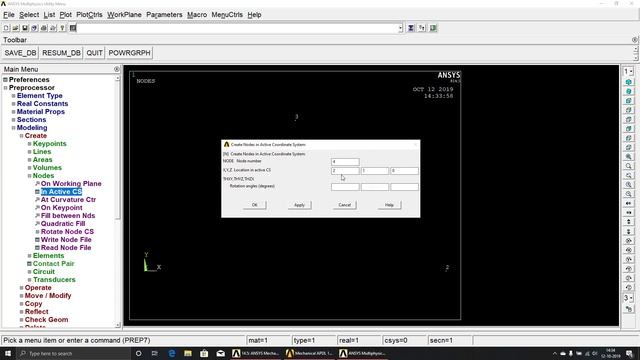Expand the Preferences tree node
The image size is (640, 360).
click(5, 80)
